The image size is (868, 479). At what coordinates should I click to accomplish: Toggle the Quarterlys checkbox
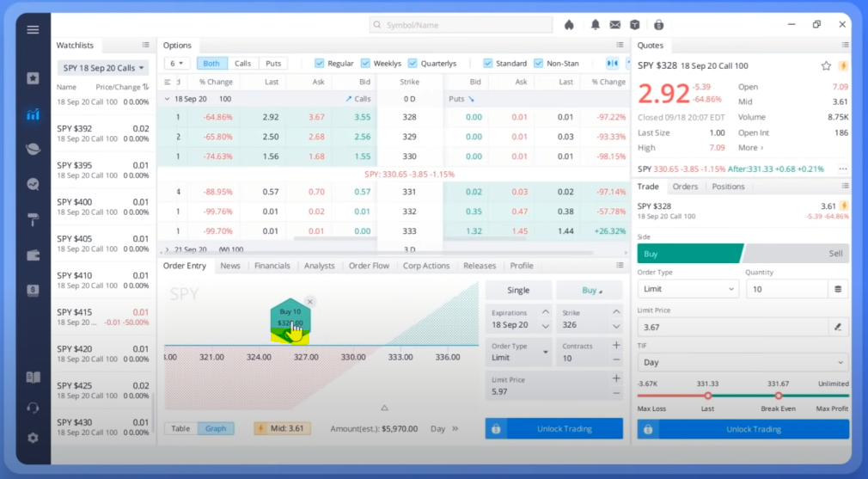click(x=413, y=63)
